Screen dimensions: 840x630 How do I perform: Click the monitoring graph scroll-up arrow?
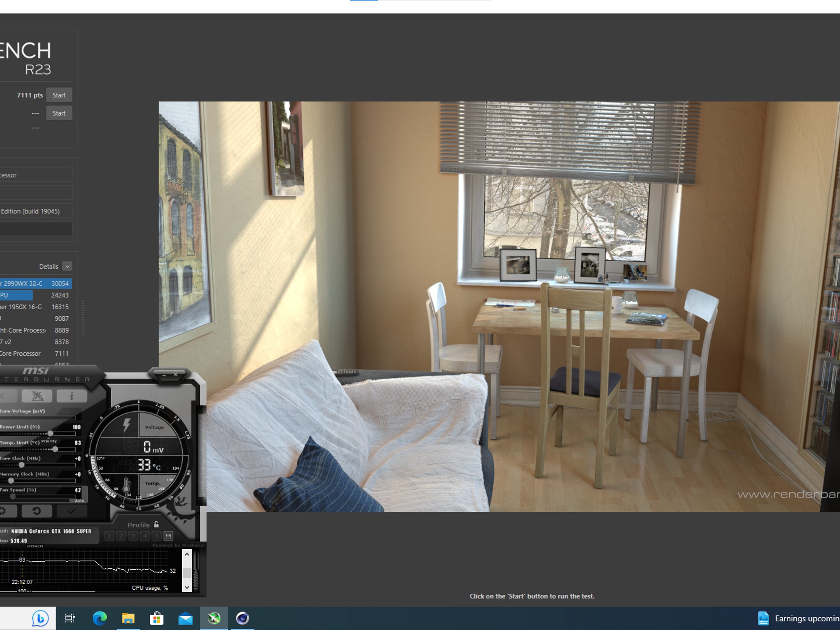[x=187, y=555]
